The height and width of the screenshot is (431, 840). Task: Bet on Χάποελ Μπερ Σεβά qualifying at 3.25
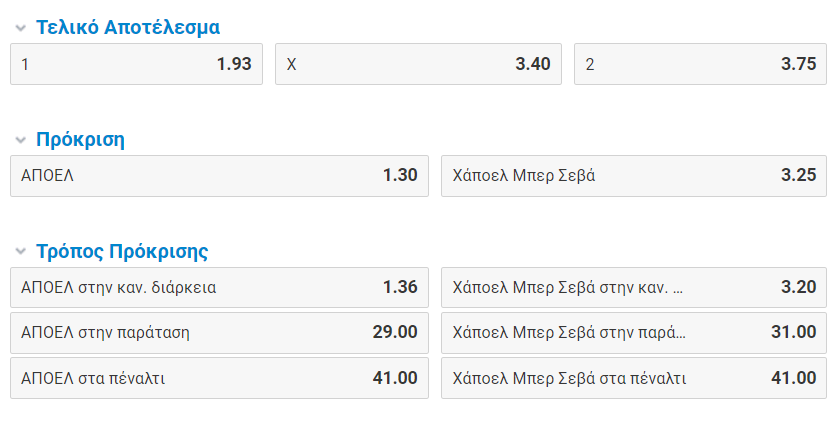click(x=634, y=176)
